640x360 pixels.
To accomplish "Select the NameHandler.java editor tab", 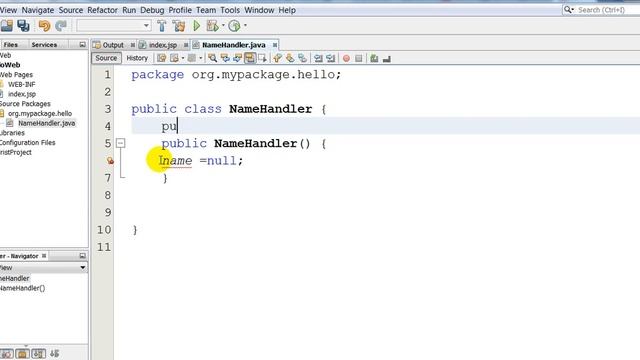I will [x=233, y=45].
